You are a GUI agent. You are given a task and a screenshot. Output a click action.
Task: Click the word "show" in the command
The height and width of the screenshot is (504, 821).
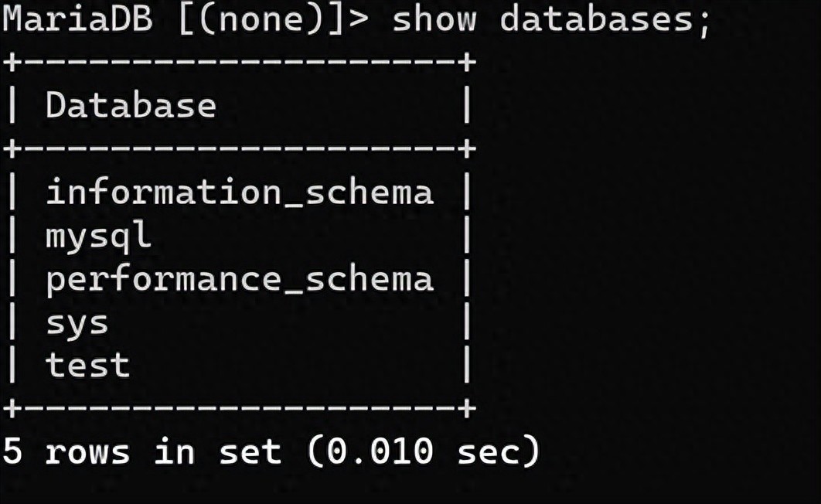point(434,19)
